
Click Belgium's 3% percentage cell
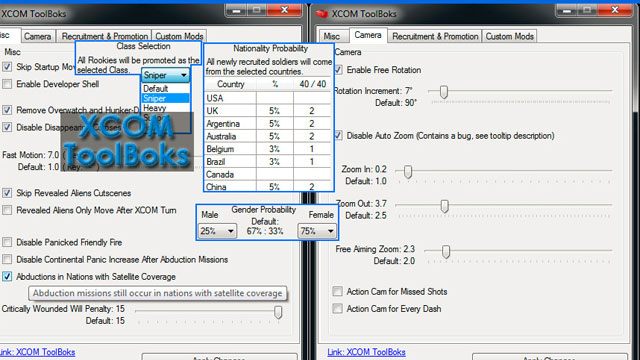point(275,149)
